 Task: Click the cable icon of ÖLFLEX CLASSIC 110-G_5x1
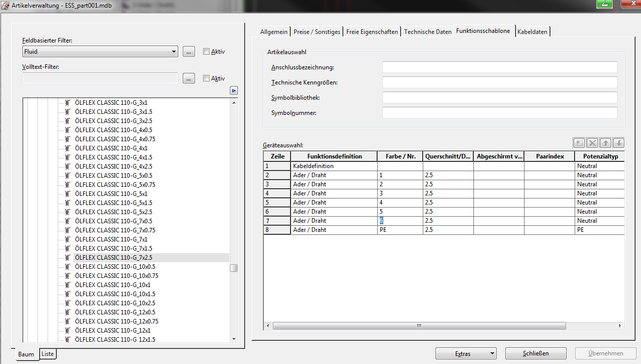coord(67,193)
